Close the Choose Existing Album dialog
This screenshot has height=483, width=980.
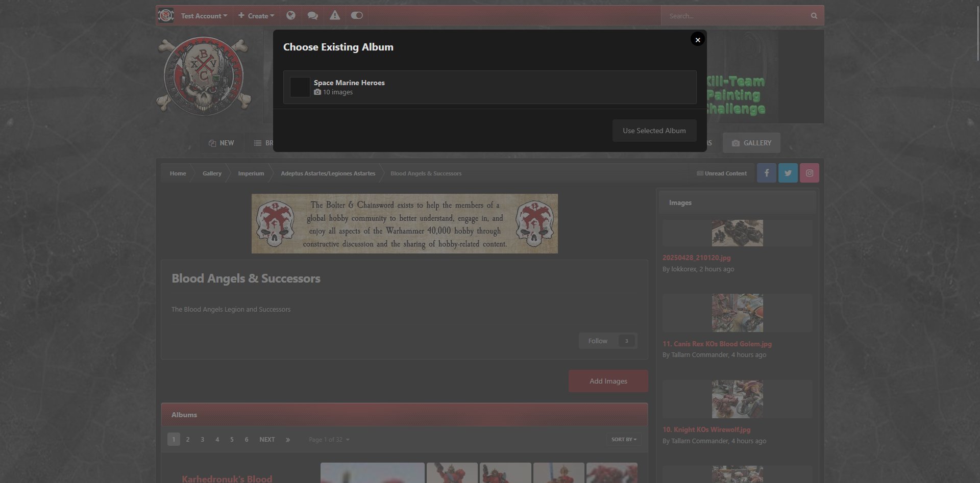click(x=697, y=39)
